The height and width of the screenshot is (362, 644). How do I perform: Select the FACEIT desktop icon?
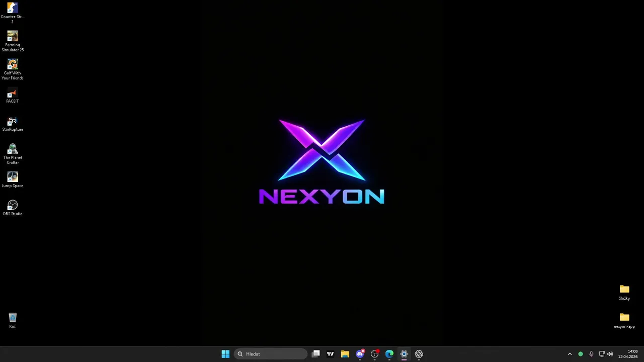click(x=13, y=96)
